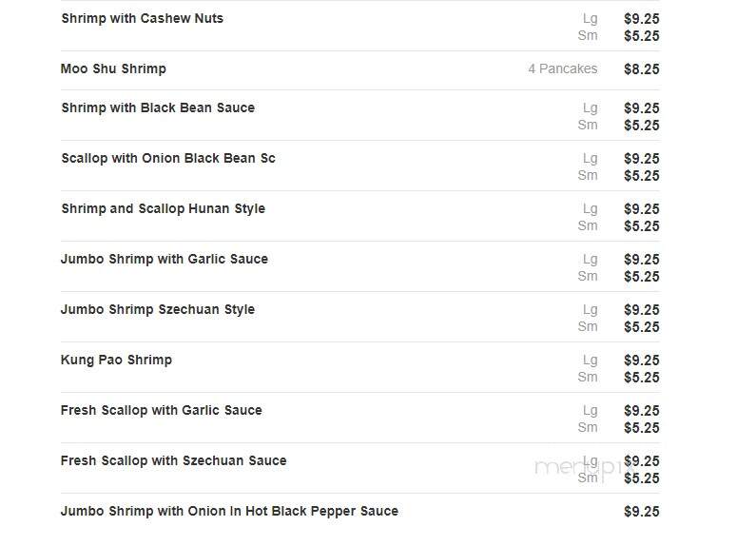The width and height of the screenshot is (756, 546).
Task: Select Shrimp and Scallop Hunan Style
Action: (163, 209)
